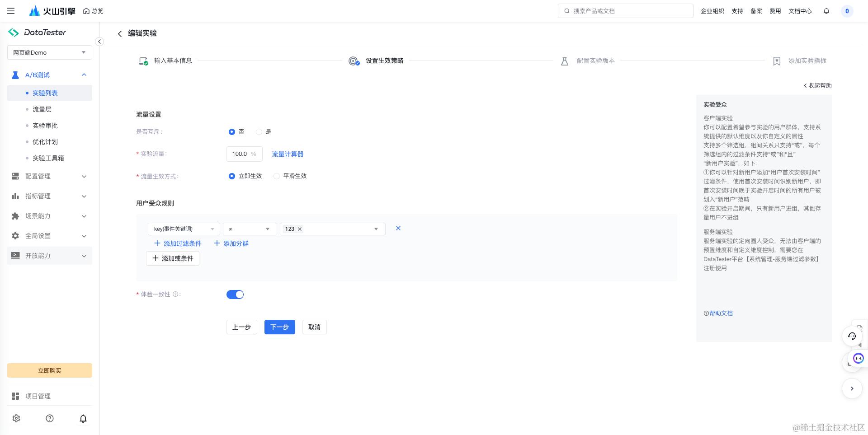Go back using arrow beside 编辑实验
868x435 pixels.
tap(120, 33)
